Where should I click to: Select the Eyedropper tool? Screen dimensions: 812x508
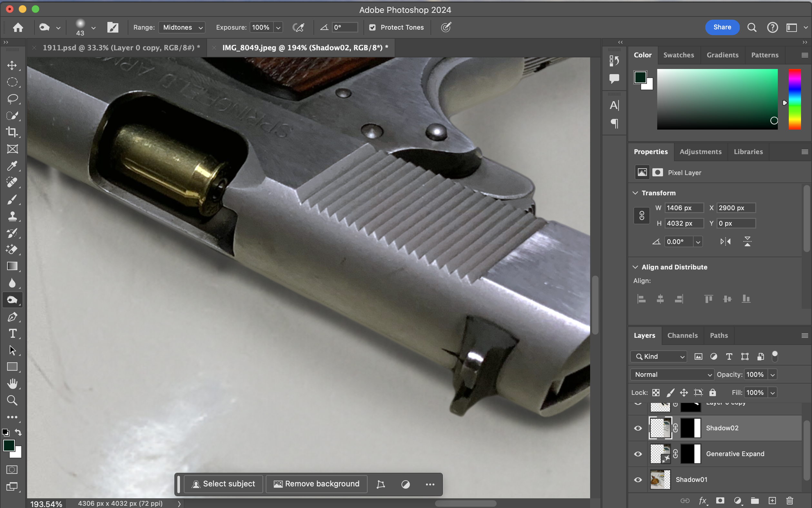click(12, 166)
